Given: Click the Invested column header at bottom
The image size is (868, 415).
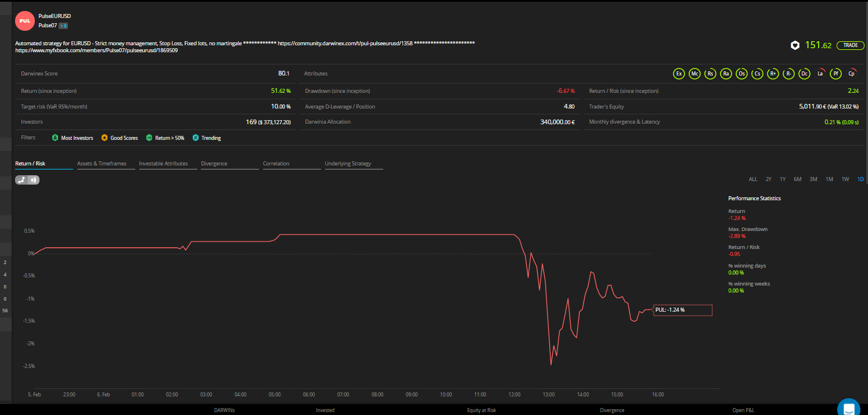Looking at the screenshot, I should pyautogui.click(x=325, y=410).
